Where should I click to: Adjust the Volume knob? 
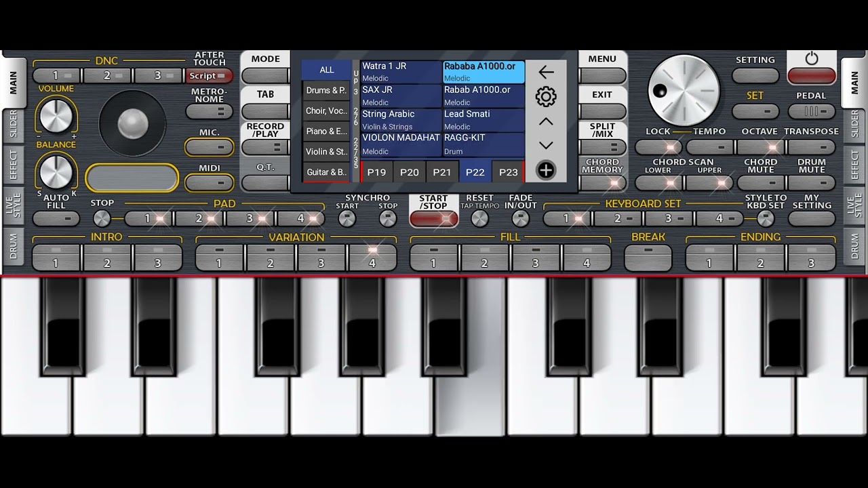click(x=56, y=115)
